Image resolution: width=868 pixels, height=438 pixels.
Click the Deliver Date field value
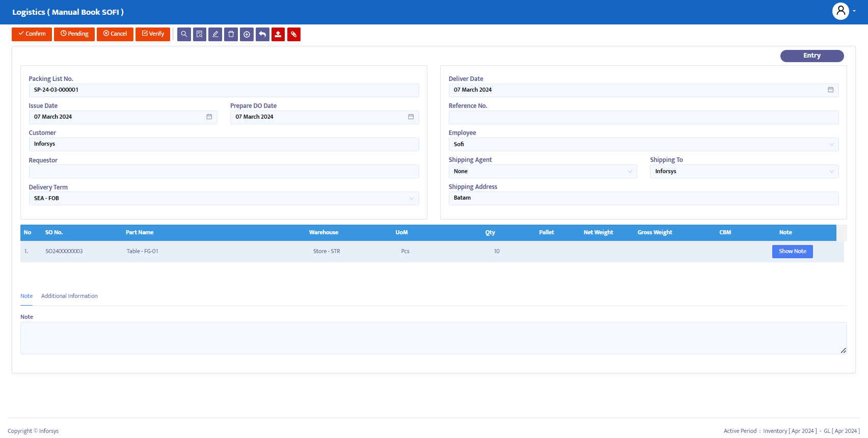[x=473, y=90]
